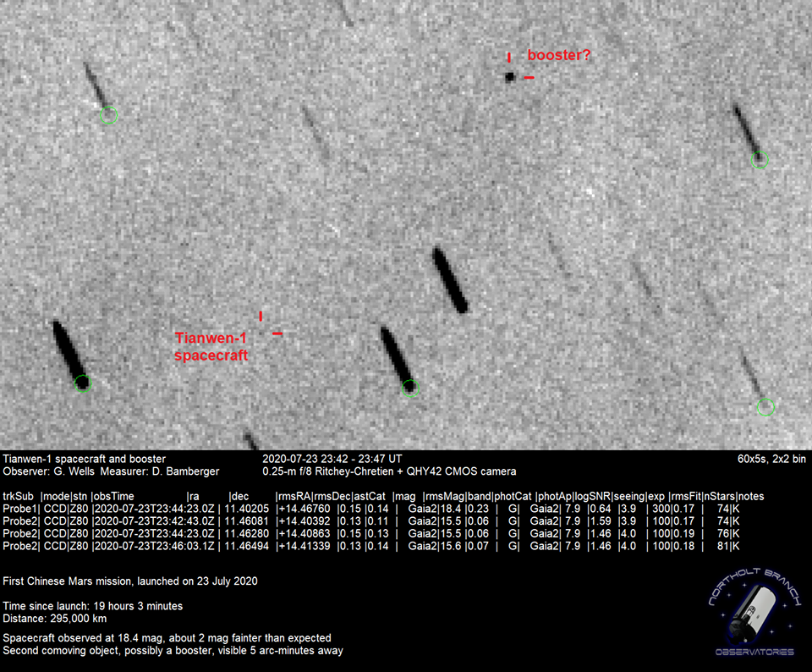Click the logSNR value 1.59
Screen dimensions: 812x672
coord(601,521)
